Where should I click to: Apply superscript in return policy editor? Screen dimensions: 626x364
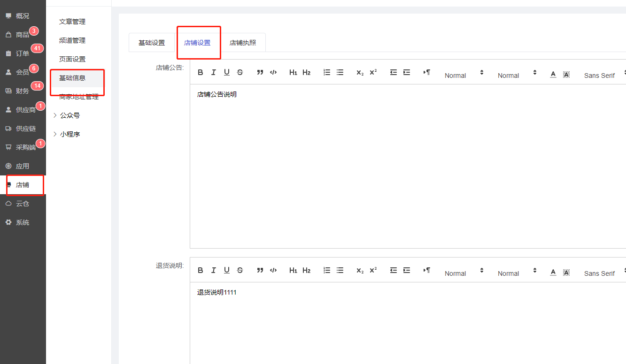[x=373, y=270]
